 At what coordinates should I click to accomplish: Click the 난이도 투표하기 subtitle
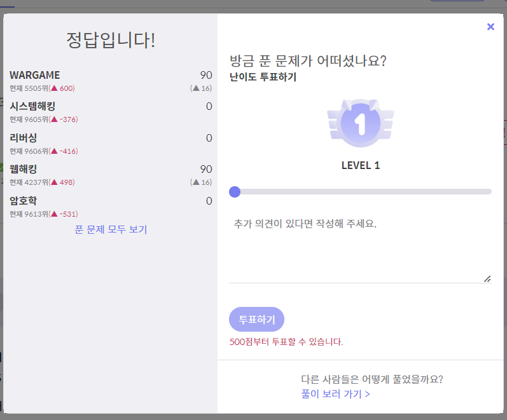pyautogui.click(x=263, y=77)
